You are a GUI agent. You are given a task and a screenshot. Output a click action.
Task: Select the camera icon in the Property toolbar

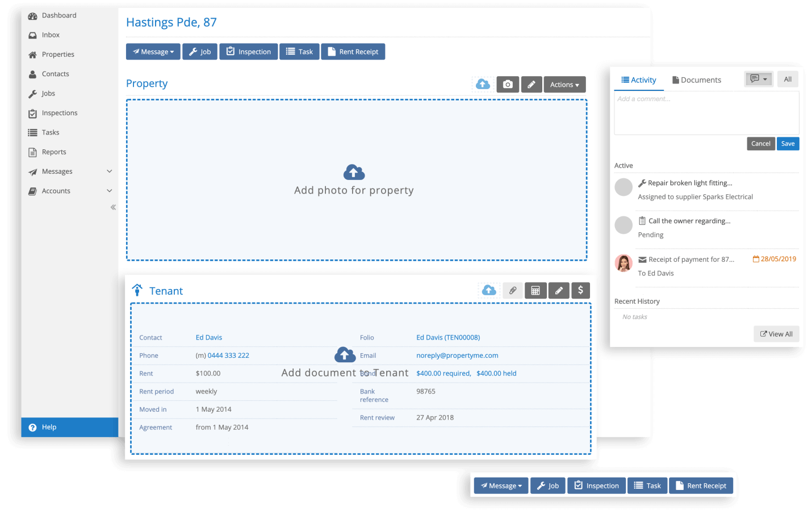[507, 84]
